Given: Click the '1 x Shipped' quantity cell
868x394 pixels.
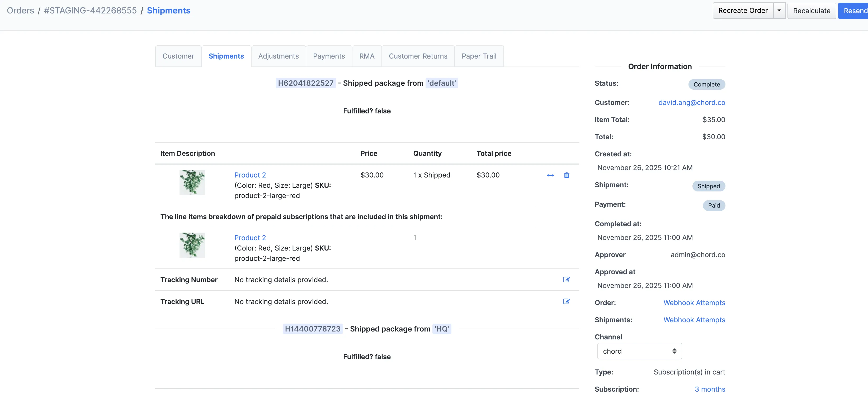Looking at the screenshot, I should (432, 175).
